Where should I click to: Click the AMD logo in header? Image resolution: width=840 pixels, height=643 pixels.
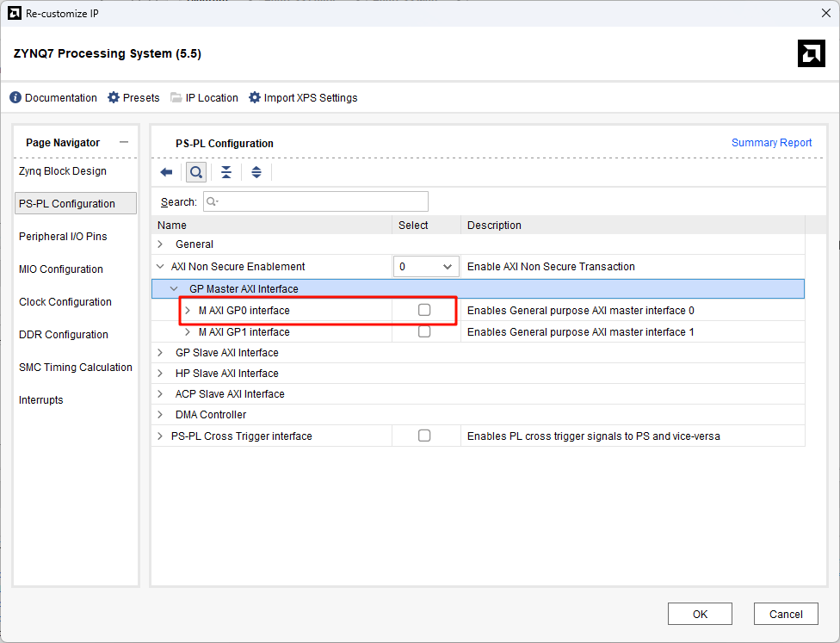(811, 53)
